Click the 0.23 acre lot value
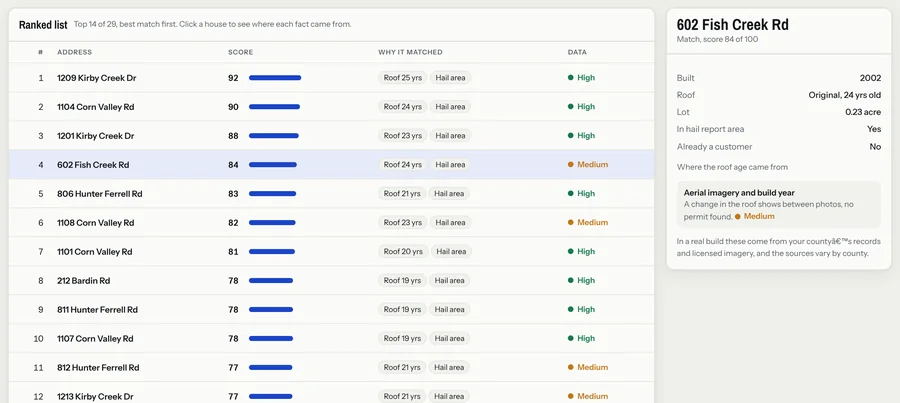900x403 pixels. coord(863,113)
